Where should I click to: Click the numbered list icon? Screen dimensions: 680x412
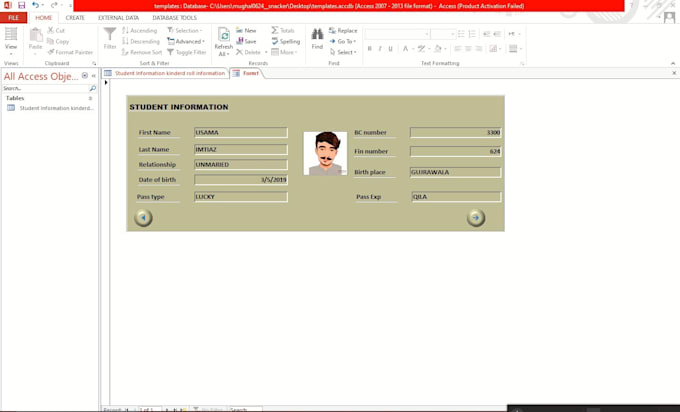coord(472,34)
